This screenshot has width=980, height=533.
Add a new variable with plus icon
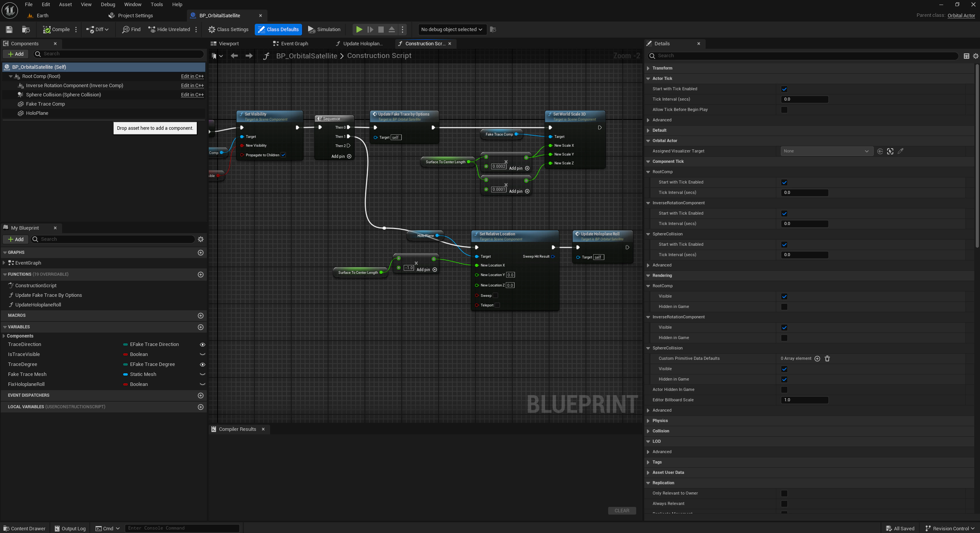coord(200,327)
